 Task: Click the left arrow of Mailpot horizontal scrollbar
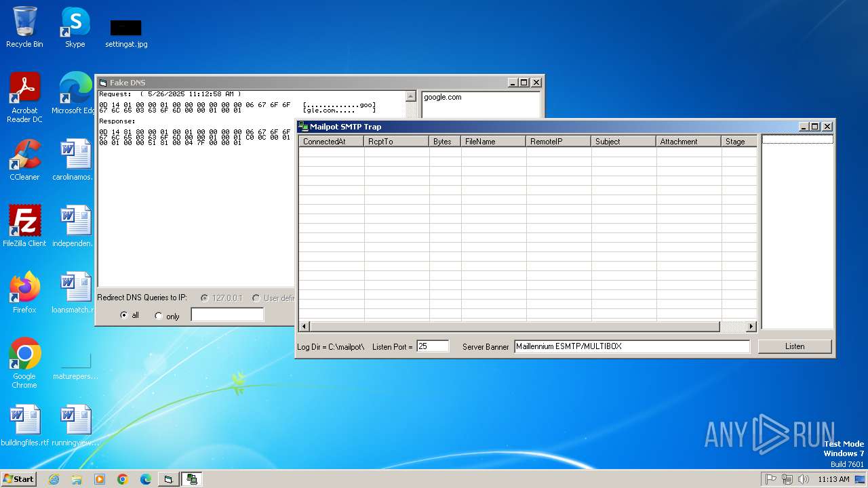click(x=304, y=327)
